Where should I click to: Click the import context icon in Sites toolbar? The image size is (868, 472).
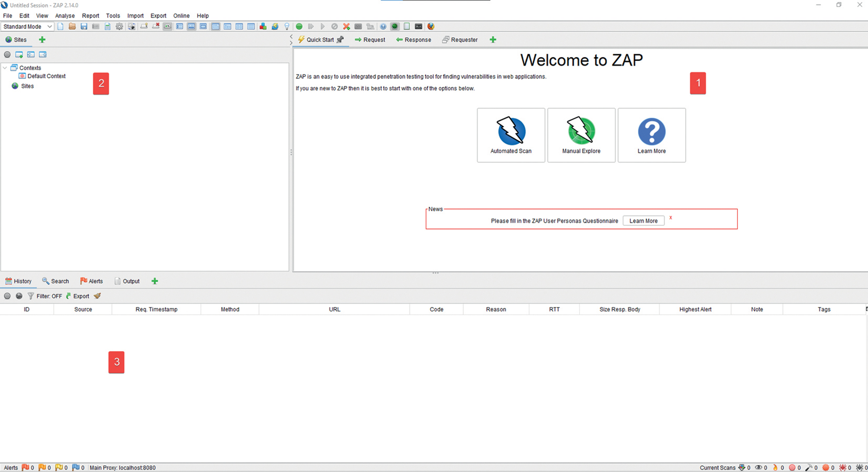pyautogui.click(x=31, y=54)
